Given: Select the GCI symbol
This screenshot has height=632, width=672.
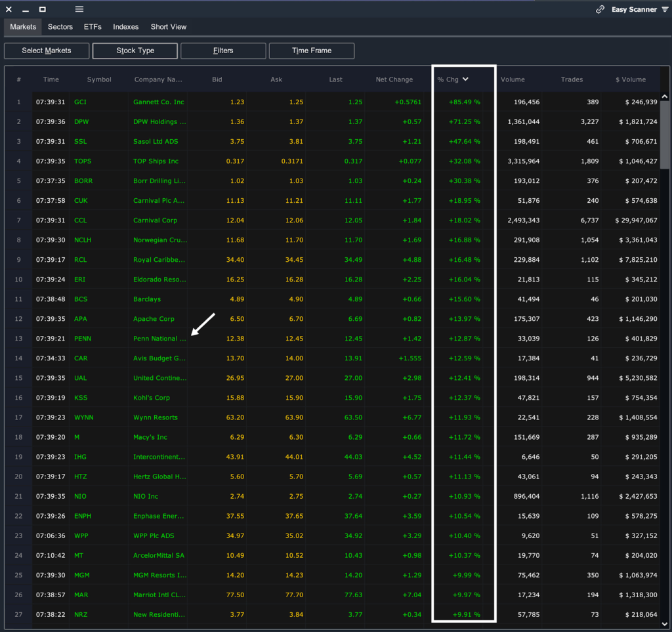Looking at the screenshot, I should 80,102.
